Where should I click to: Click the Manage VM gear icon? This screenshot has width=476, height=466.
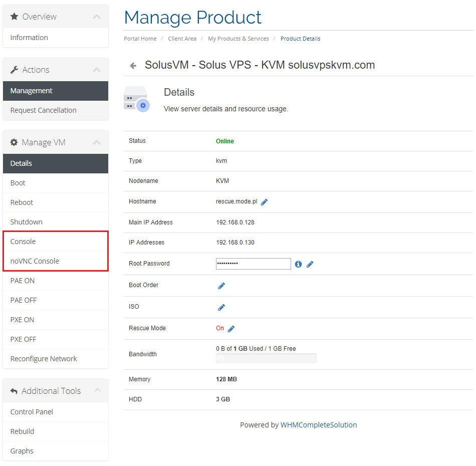(14, 142)
